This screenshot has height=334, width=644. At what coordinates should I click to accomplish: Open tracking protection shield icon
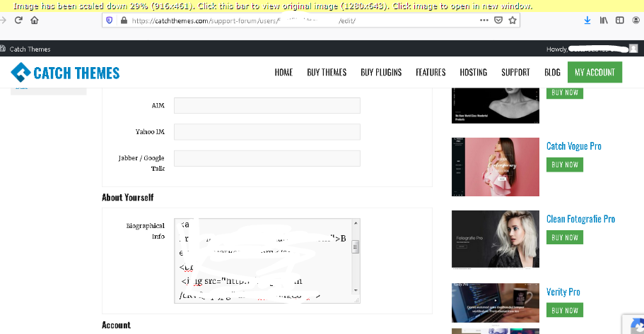click(x=110, y=20)
